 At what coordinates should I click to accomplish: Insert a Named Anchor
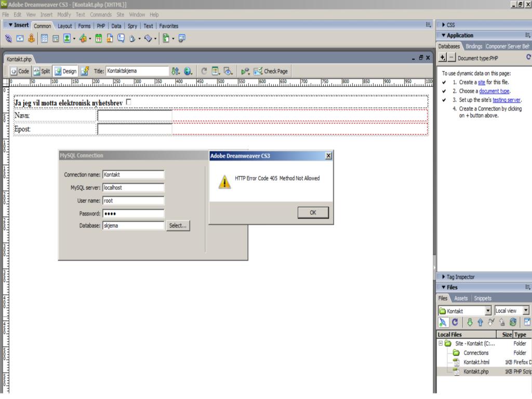coord(31,38)
